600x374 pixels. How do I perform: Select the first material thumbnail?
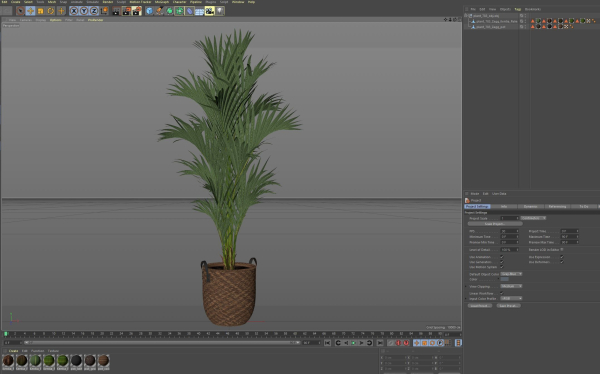(8, 361)
